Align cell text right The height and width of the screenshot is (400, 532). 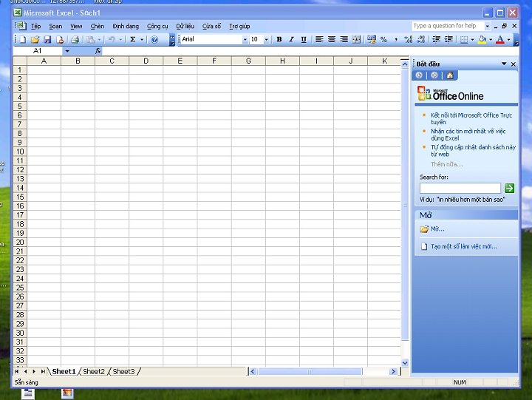point(344,39)
